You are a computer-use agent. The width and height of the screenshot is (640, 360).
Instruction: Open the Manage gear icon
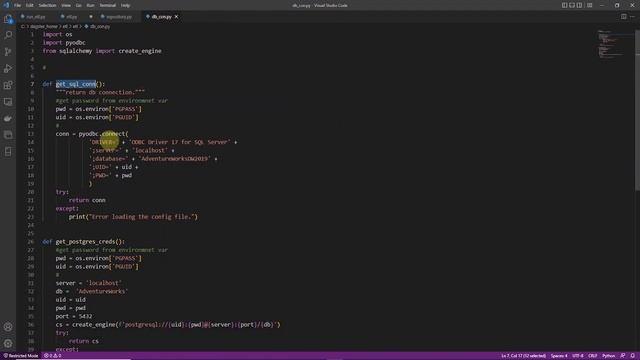(x=8, y=344)
